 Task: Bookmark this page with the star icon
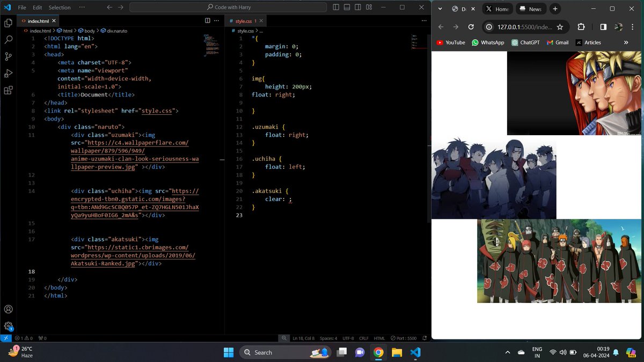[x=560, y=27]
